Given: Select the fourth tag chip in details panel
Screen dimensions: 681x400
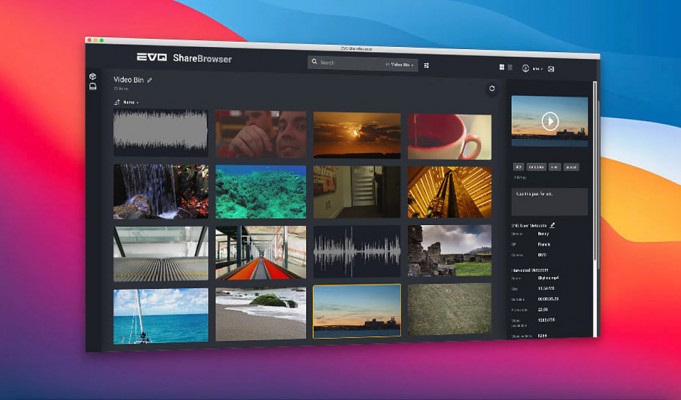Looking at the screenshot, I should pos(571,167).
